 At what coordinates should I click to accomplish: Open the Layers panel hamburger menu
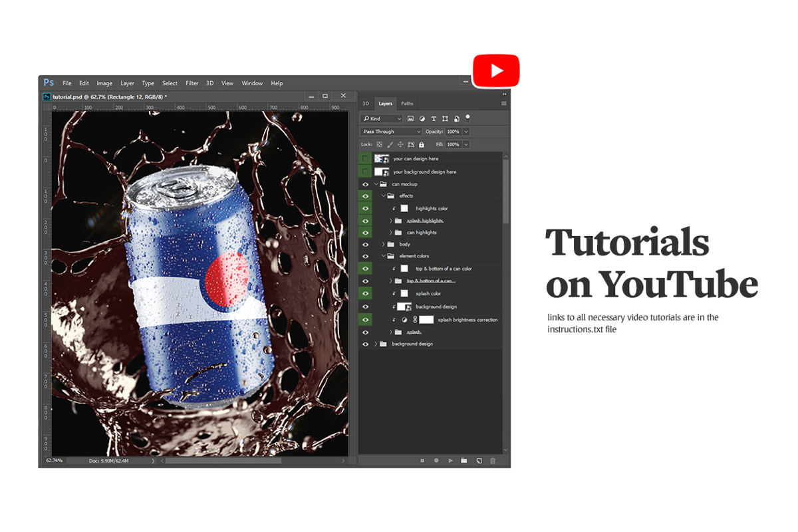click(x=504, y=103)
